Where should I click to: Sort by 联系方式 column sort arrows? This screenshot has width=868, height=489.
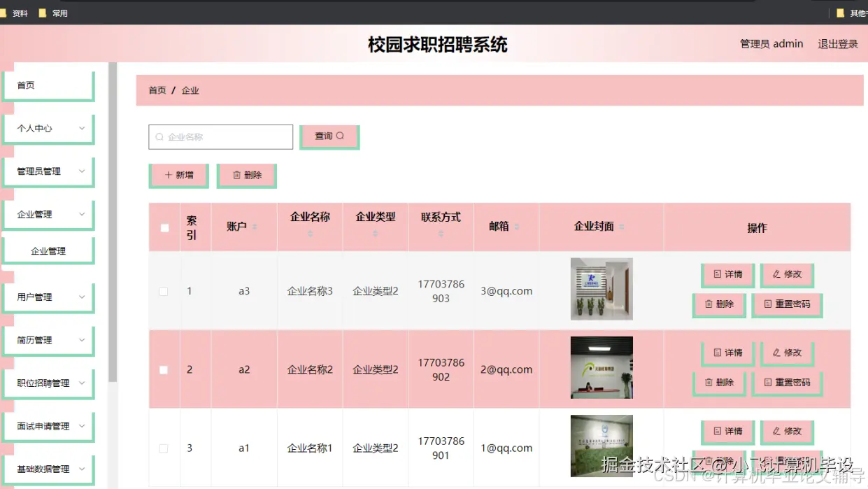pos(441,234)
